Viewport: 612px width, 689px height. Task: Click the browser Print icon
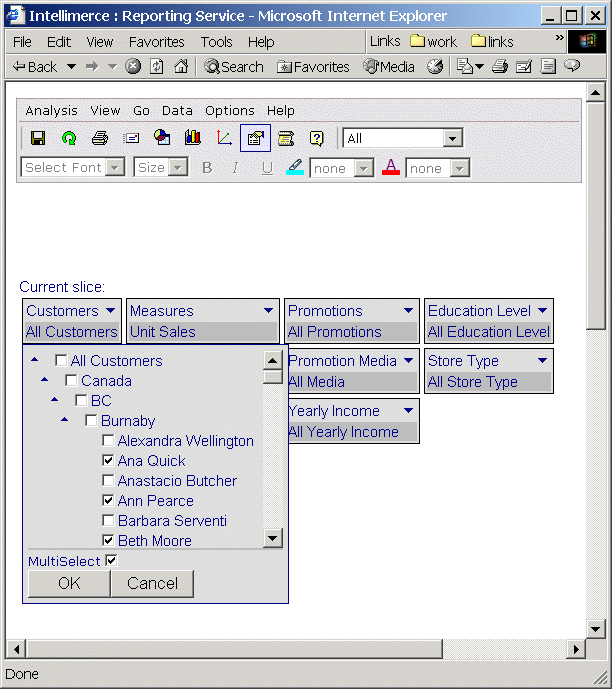coord(500,67)
